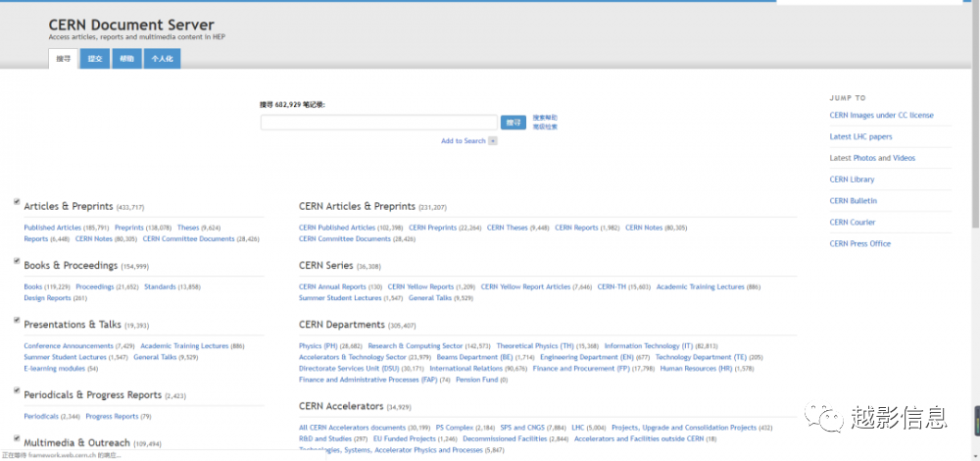Open CERN Images under CC license
Viewport: 980px width, 461px height.
click(881, 115)
